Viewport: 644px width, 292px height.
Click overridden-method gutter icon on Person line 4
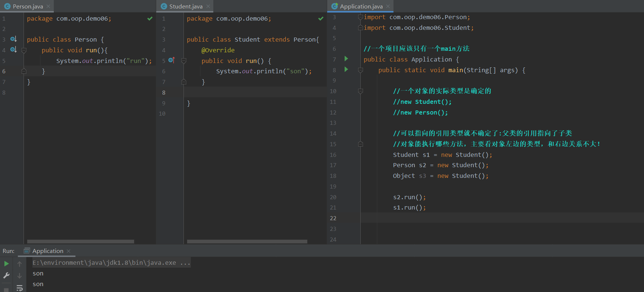pos(14,50)
